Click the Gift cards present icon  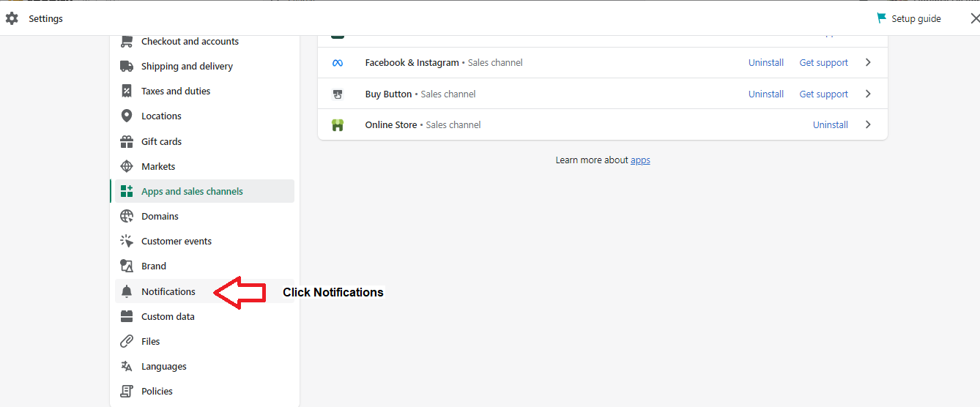(x=127, y=141)
